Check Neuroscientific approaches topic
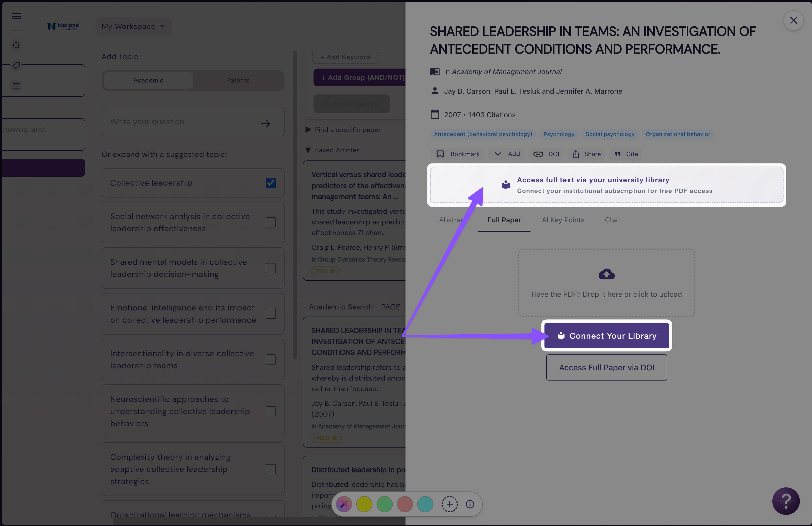The image size is (812, 526). point(271,411)
